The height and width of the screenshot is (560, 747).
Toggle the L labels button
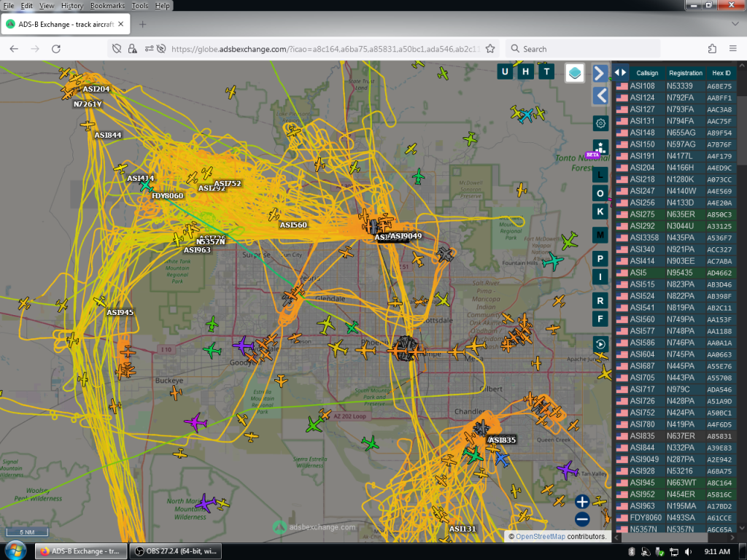[600, 175]
